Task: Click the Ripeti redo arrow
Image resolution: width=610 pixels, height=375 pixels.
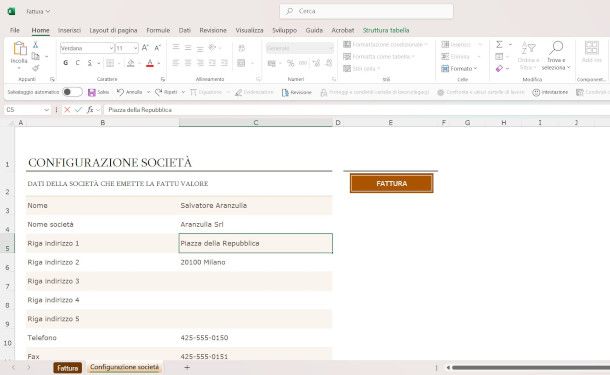Action: coord(158,92)
